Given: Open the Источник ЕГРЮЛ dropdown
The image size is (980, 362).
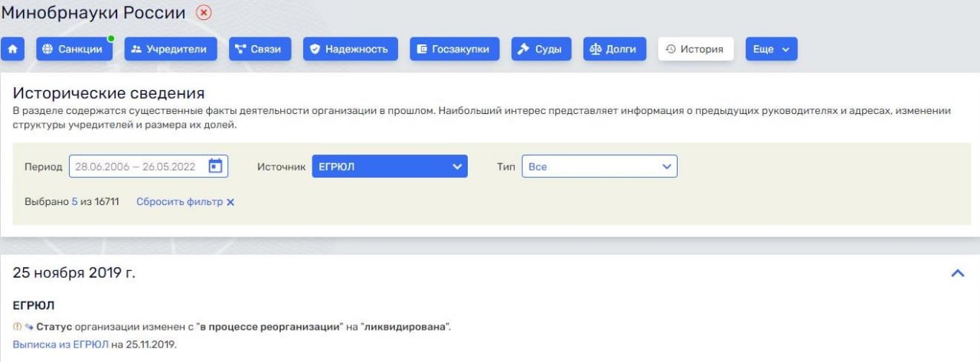Looking at the screenshot, I should pyautogui.click(x=390, y=166).
